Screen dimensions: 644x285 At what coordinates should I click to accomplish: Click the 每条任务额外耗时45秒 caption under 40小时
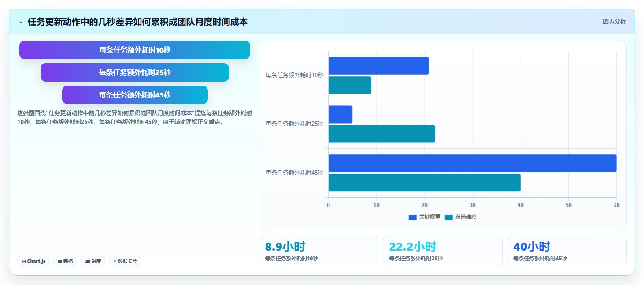[540, 259]
